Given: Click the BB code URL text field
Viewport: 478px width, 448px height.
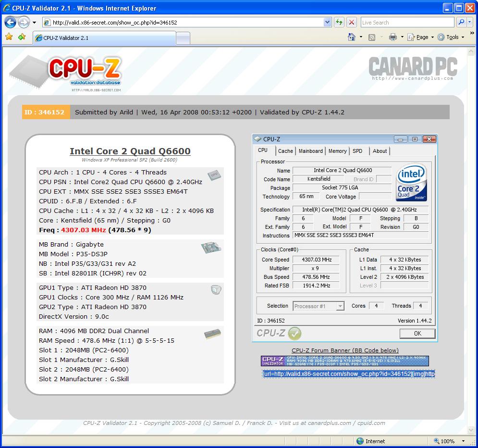Looking at the screenshot, I should pyautogui.click(x=349, y=373).
